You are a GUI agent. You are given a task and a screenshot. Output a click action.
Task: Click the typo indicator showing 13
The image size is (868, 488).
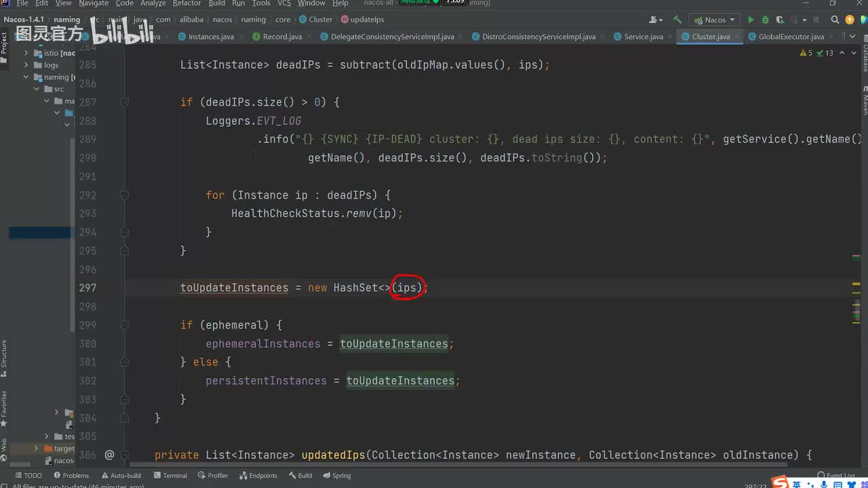[x=825, y=53]
